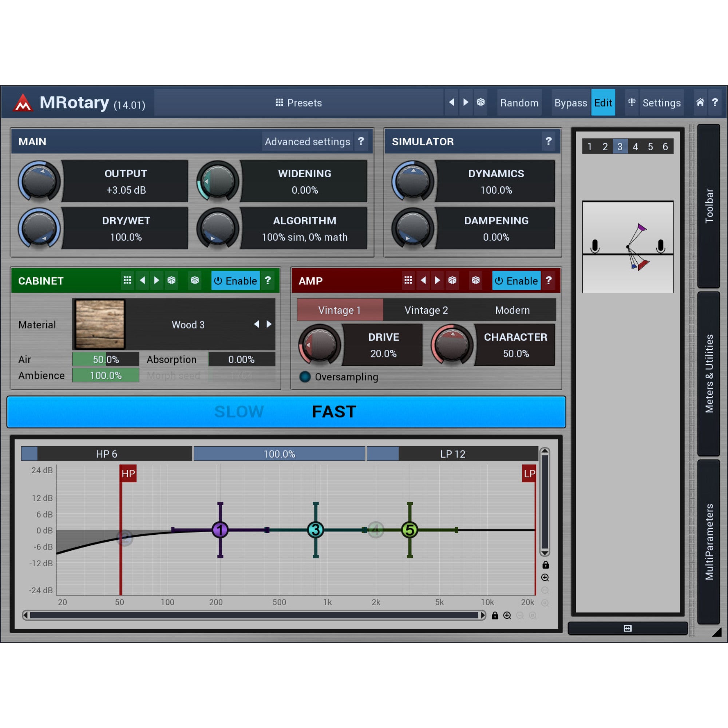Select the Vintage 2 amp tab
Viewport: 728px width, 728px height.
426,310
